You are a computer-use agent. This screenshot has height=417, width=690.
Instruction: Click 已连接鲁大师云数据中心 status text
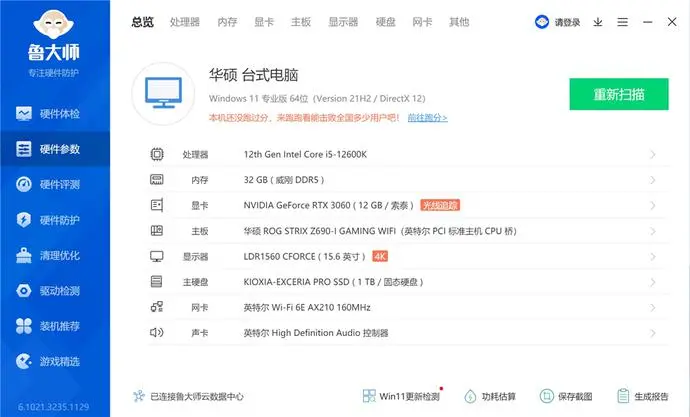pos(197,396)
